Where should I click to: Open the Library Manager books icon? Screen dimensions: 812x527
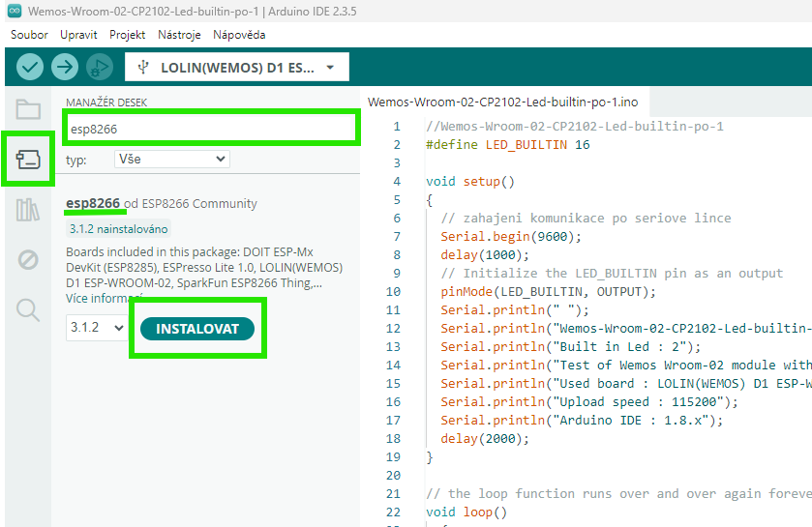pyautogui.click(x=28, y=210)
